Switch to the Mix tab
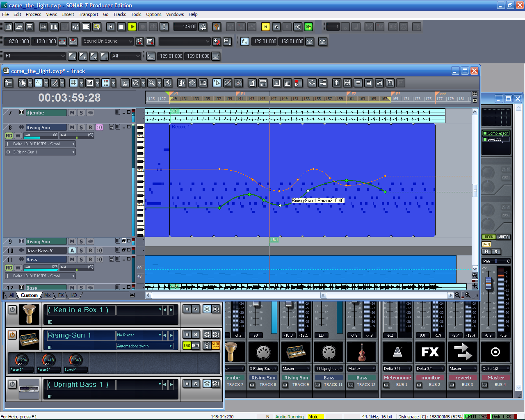 click(x=48, y=295)
